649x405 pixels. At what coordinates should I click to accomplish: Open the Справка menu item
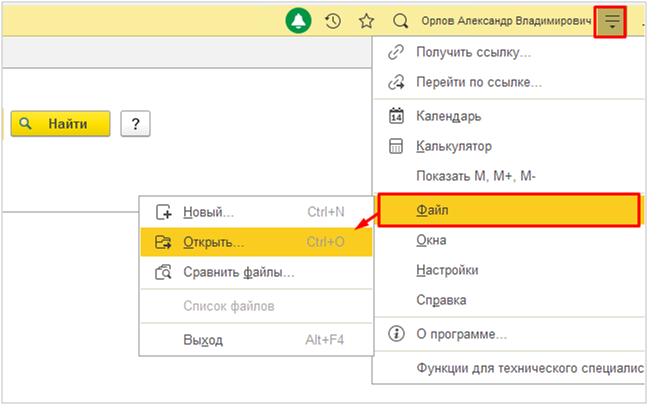pos(441,300)
